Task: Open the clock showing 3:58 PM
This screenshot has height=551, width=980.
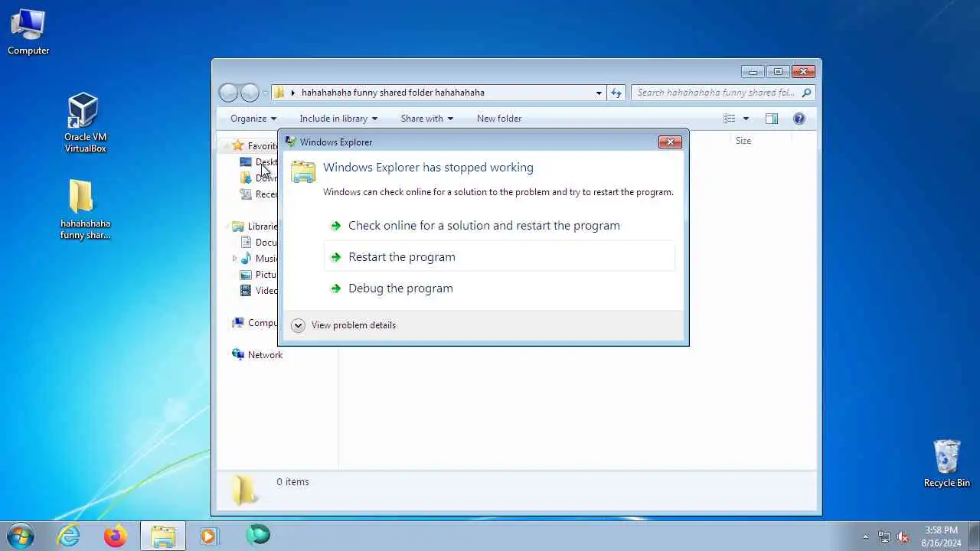Action: [x=941, y=536]
